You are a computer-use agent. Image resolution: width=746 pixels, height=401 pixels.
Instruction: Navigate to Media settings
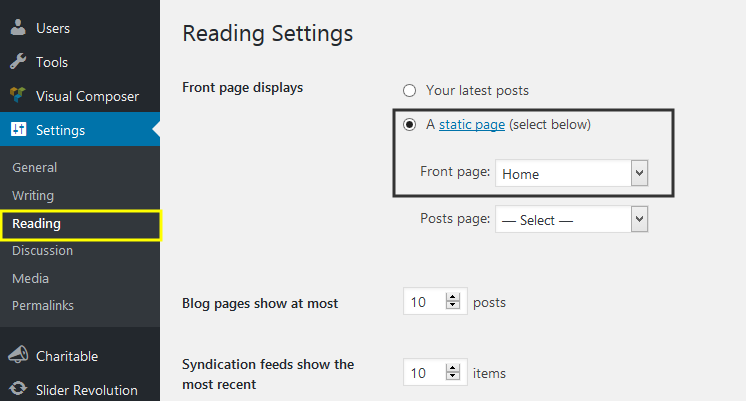click(x=30, y=278)
